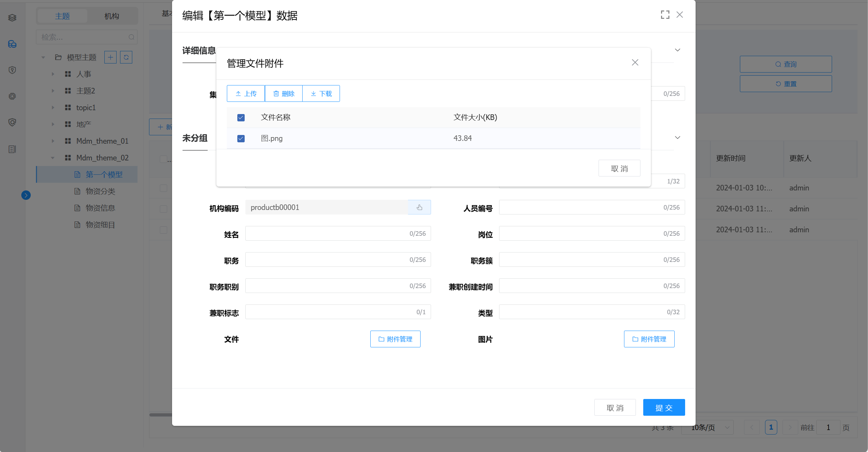Click the picker icon in 机构编码 field
Screen dimensions: 868x452
pos(420,207)
